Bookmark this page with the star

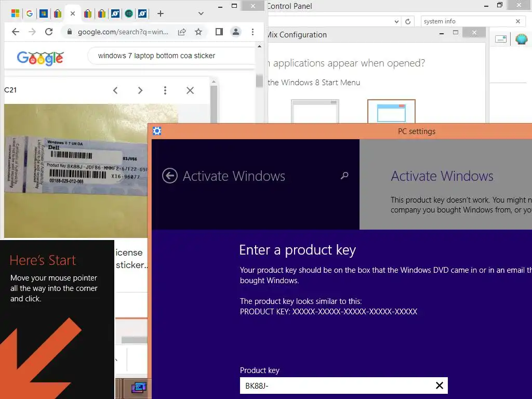(x=198, y=32)
